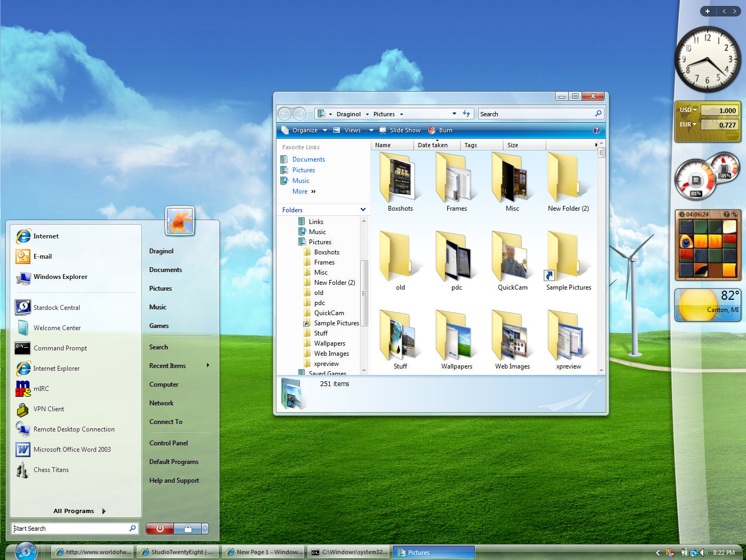746x560 pixels.
Task: Click the Explorer Back navigation arrow
Action: click(285, 114)
